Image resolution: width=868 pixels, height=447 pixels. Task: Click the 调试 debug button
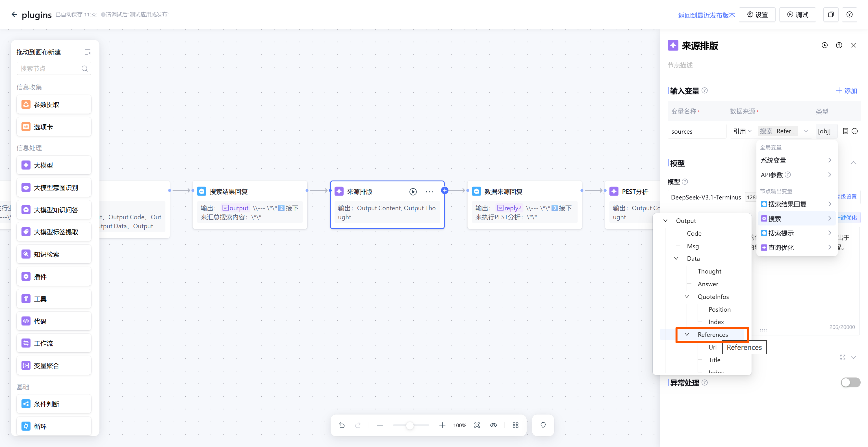tap(798, 15)
